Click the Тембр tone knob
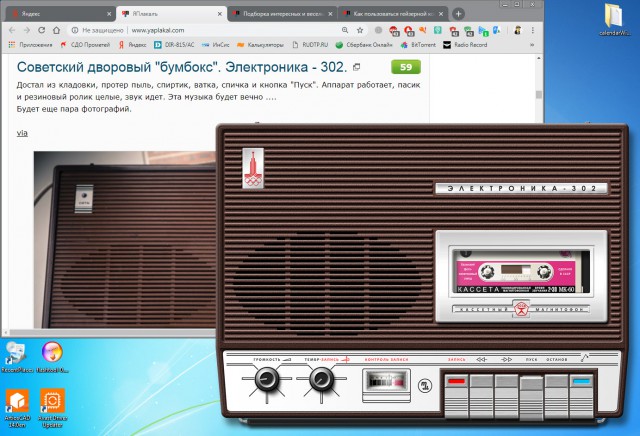The width and height of the screenshot is (640, 436). [x=321, y=380]
